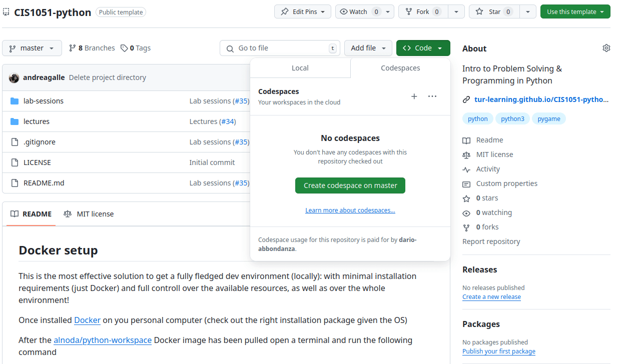The height and width of the screenshot is (364, 627).
Task: Expand the Use this template dropdown
Action: [575, 11]
